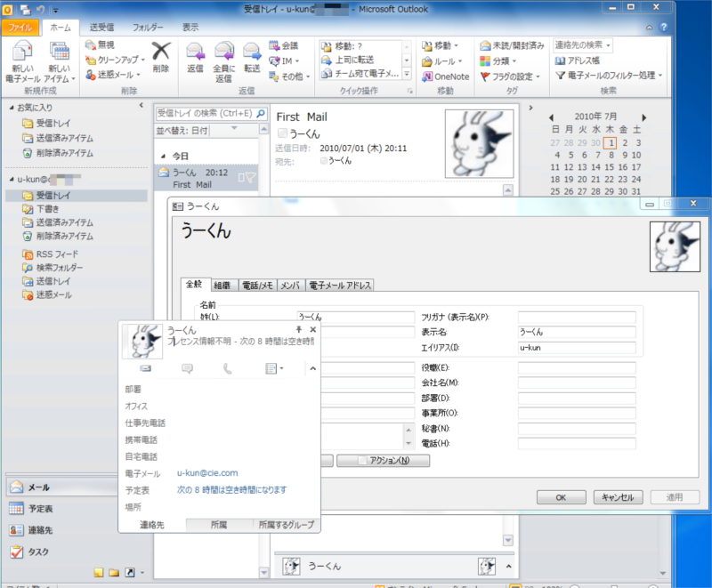Open the File tab
Image resolution: width=712 pixels, height=588 pixels.
pyautogui.click(x=20, y=28)
